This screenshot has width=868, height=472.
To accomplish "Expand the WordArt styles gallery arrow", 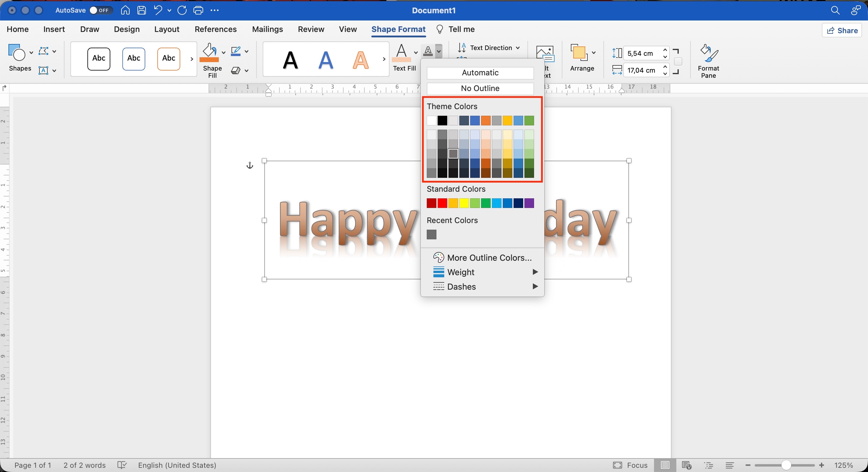I will tap(384, 59).
